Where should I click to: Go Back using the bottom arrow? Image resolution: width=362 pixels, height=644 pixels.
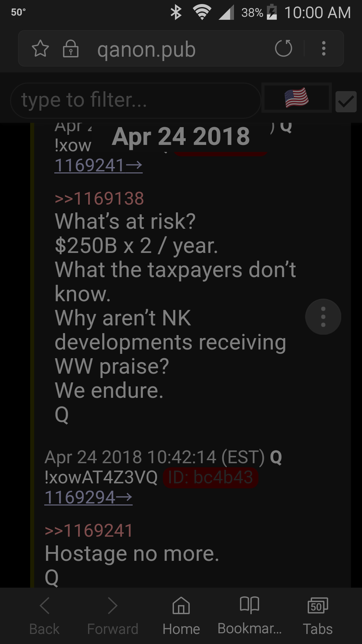44,616
